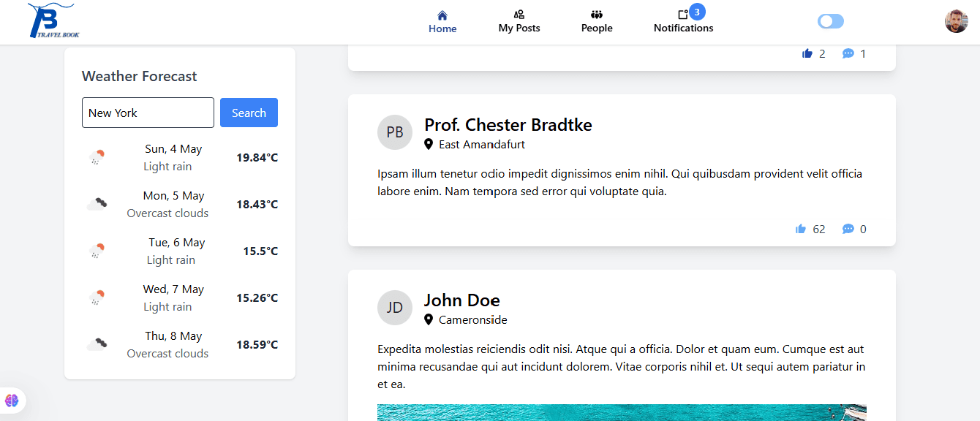Open the user profile avatar menu

(x=957, y=21)
